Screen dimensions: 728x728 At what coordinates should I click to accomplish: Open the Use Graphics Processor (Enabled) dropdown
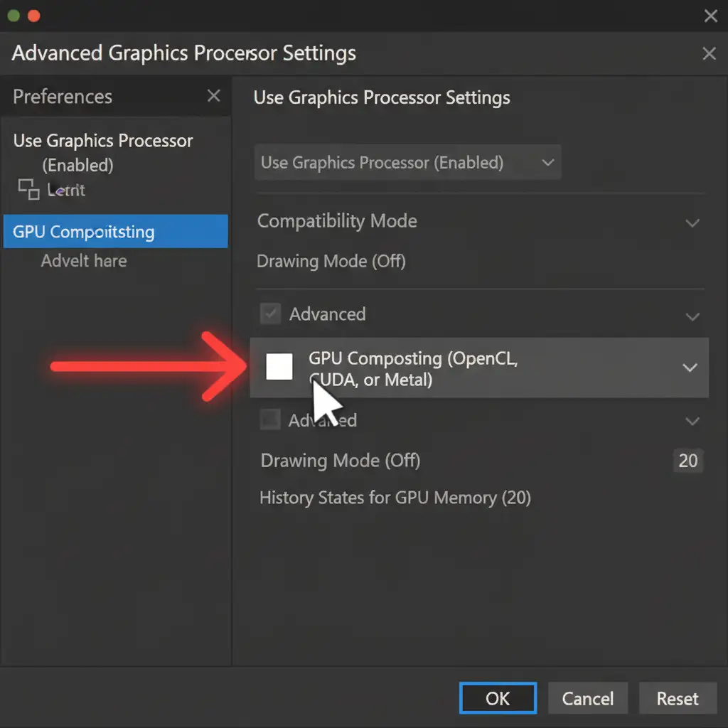(x=407, y=163)
